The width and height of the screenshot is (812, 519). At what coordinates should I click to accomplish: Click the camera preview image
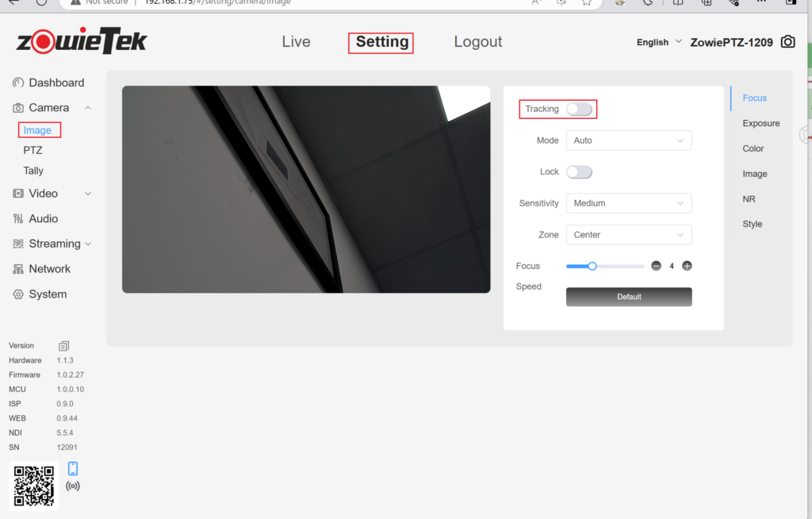pyautogui.click(x=306, y=190)
